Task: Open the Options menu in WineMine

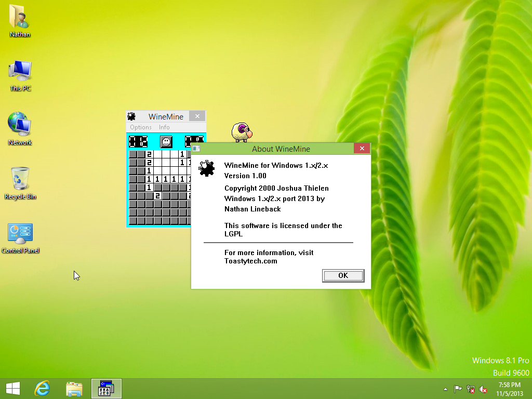Action: coord(141,127)
